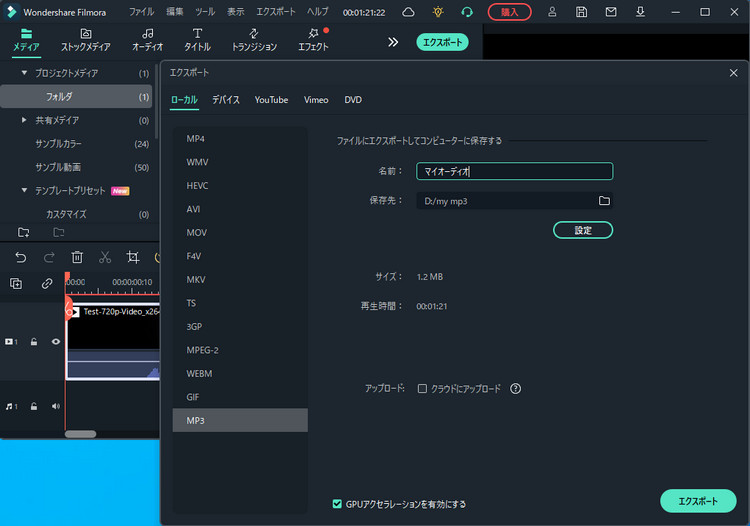Open cloud storage icon in title bar
The image size is (750, 526).
click(x=408, y=12)
